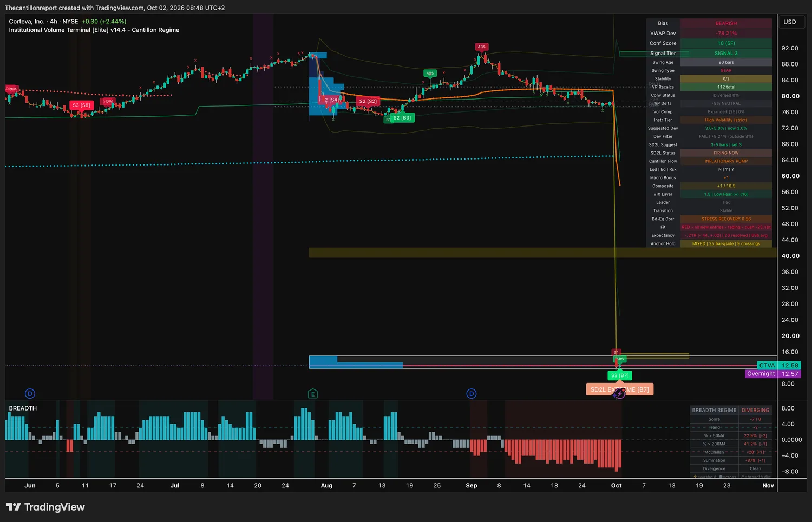The width and height of the screenshot is (812, 522).
Task: Select the green S3 [B7] signal label
Action: 620,375
